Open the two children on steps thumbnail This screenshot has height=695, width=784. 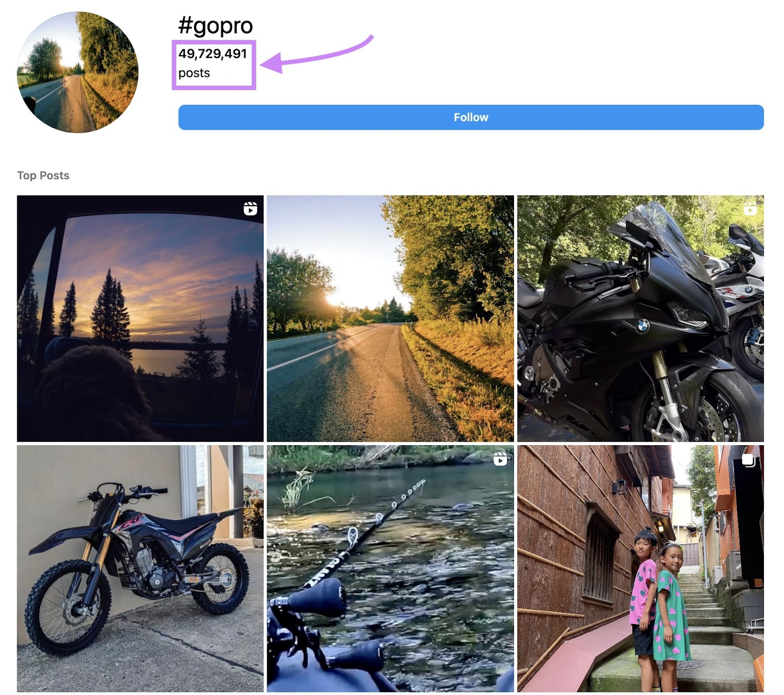pyautogui.click(x=639, y=568)
